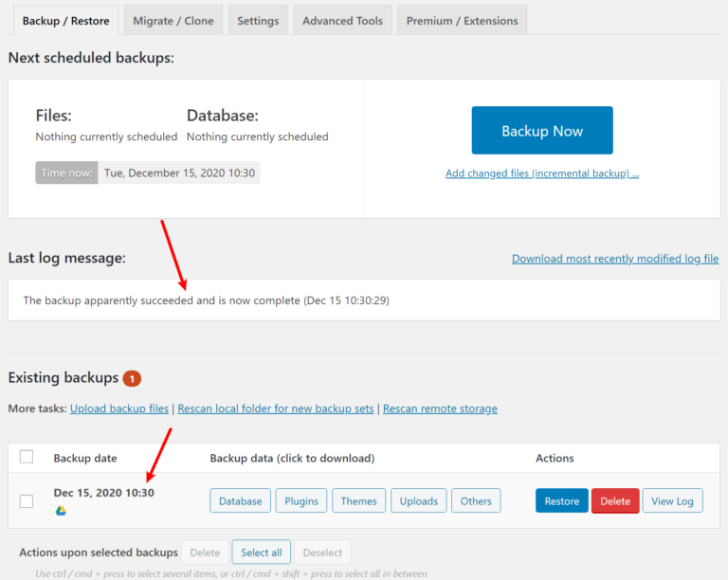Download most recently modified log file
Viewport: 728px width, 580px height.
tap(615, 259)
